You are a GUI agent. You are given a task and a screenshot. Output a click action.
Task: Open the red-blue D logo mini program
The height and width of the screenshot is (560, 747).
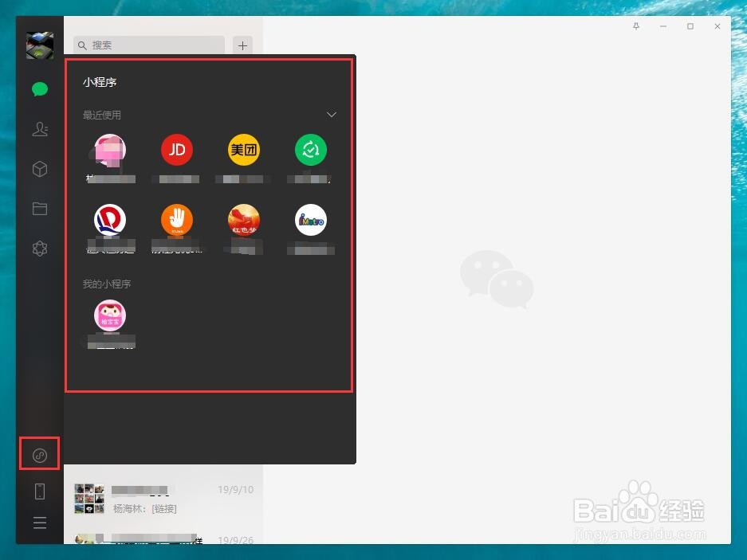point(110,220)
